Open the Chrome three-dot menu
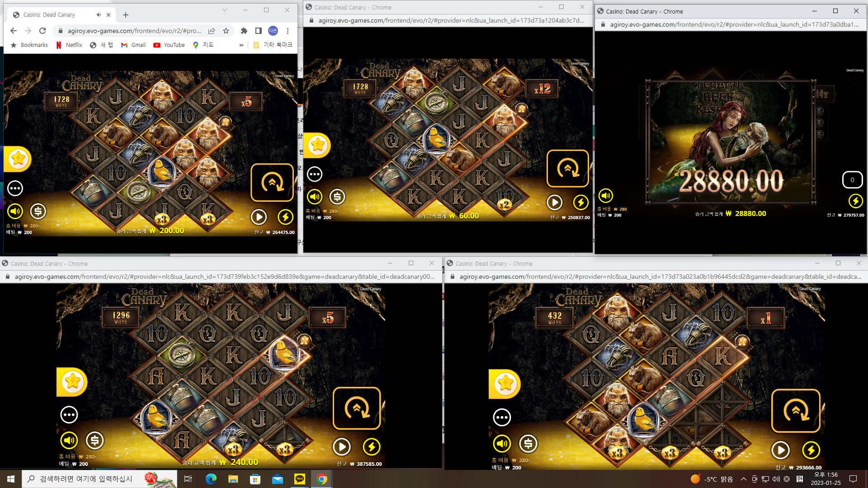Image resolution: width=868 pixels, height=488 pixels. click(288, 31)
